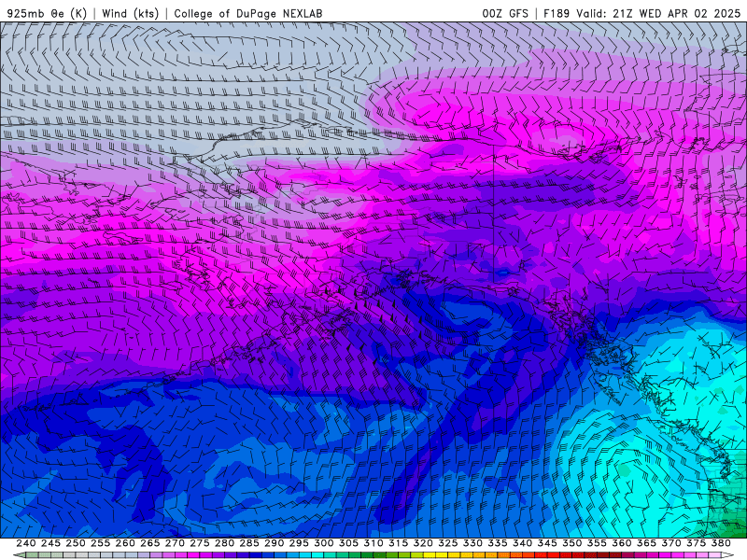Click the 265 value on the color scale
This screenshot has width=747, height=560.
[x=150, y=543]
